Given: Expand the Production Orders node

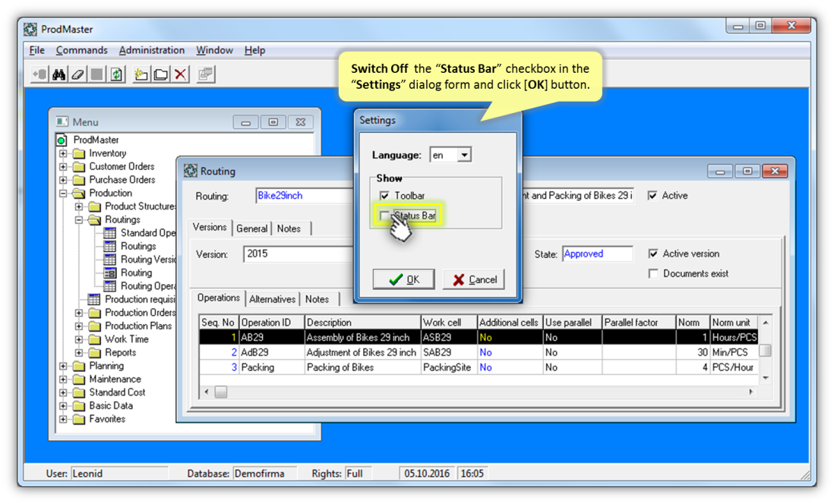Looking at the screenshot, I should [x=79, y=313].
